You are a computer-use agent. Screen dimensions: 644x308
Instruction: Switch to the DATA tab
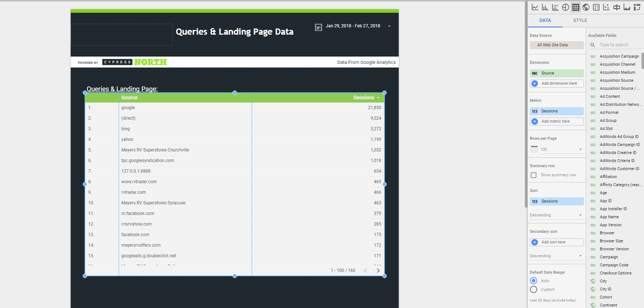pyautogui.click(x=545, y=20)
